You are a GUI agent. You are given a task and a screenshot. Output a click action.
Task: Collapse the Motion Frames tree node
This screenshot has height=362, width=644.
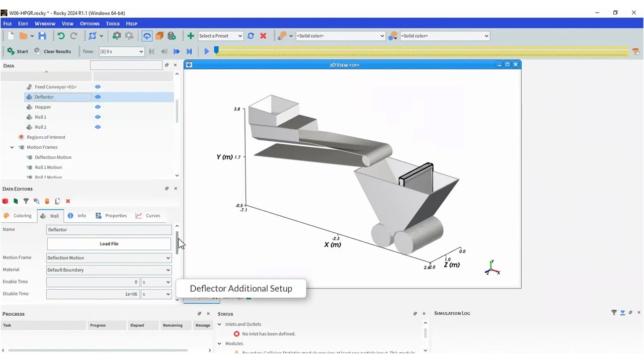12,147
